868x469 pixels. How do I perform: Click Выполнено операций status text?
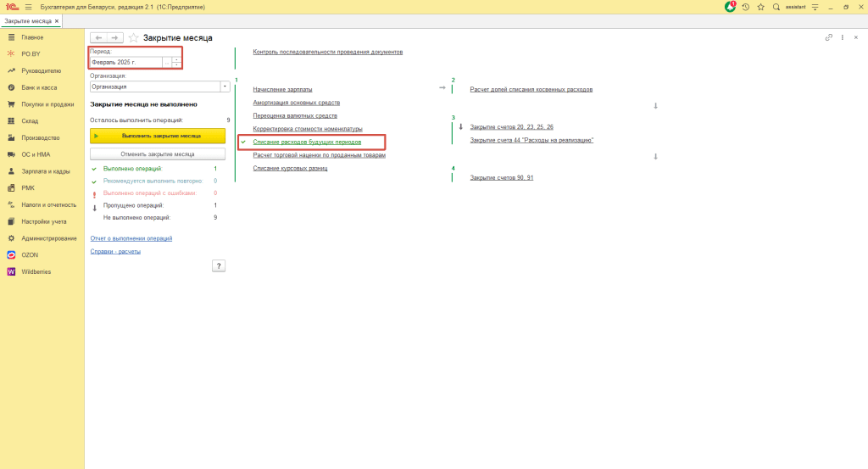click(x=133, y=169)
